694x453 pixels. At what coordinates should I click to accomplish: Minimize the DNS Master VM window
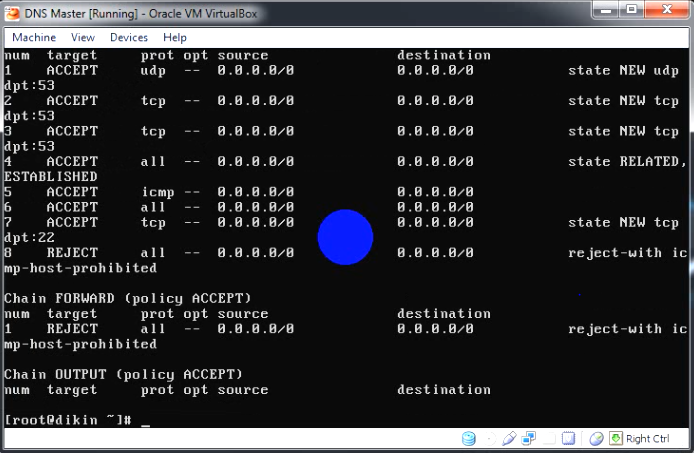[x=606, y=10]
